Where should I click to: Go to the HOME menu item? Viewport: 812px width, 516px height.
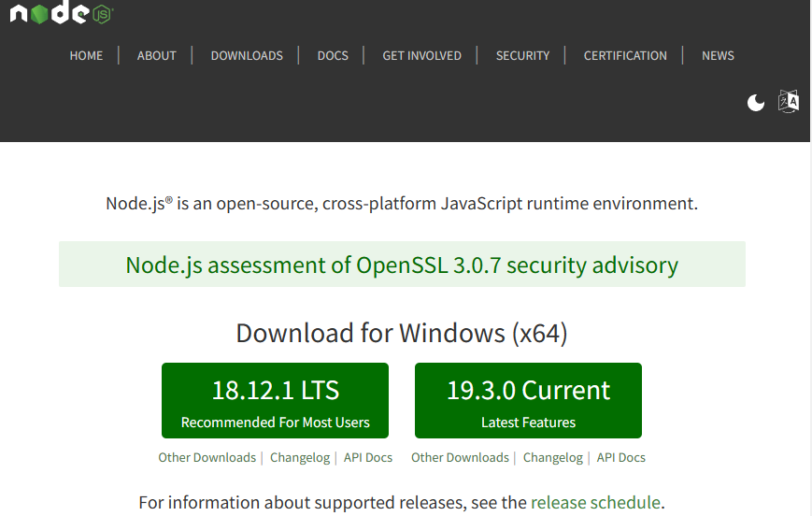tap(86, 55)
